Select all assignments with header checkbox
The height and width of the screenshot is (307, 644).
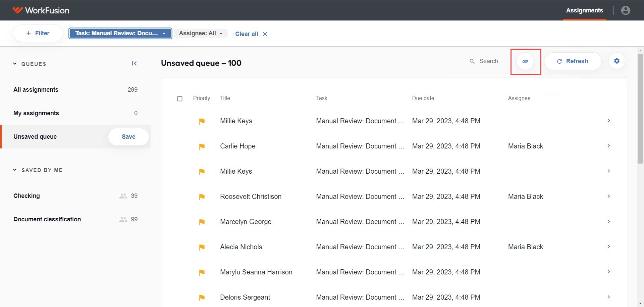point(180,99)
